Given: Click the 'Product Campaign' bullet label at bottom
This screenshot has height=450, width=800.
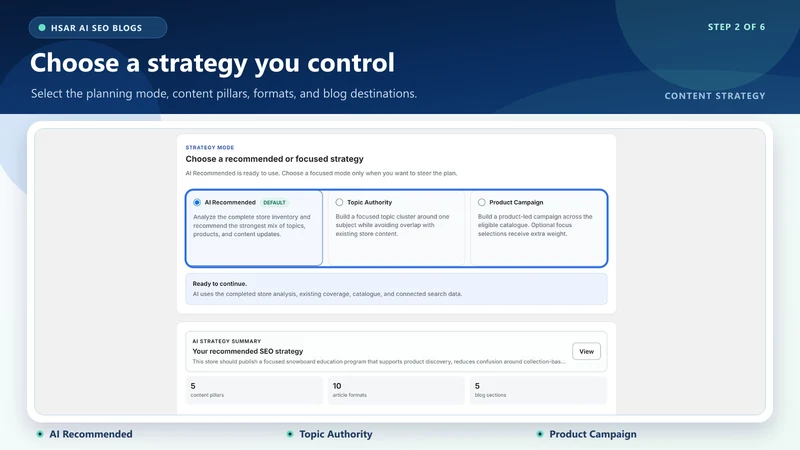Looking at the screenshot, I should (x=593, y=434).
